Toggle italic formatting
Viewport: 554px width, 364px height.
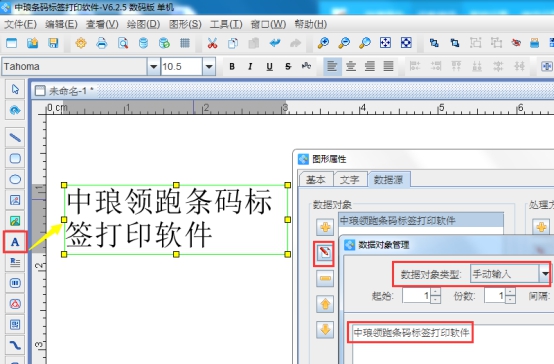pos(251,66)
